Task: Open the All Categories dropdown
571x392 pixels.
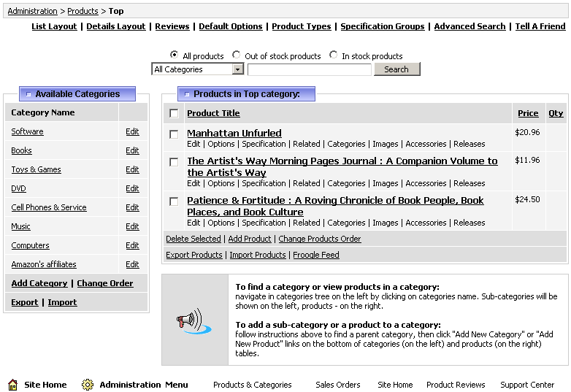Action: point(197,69)
